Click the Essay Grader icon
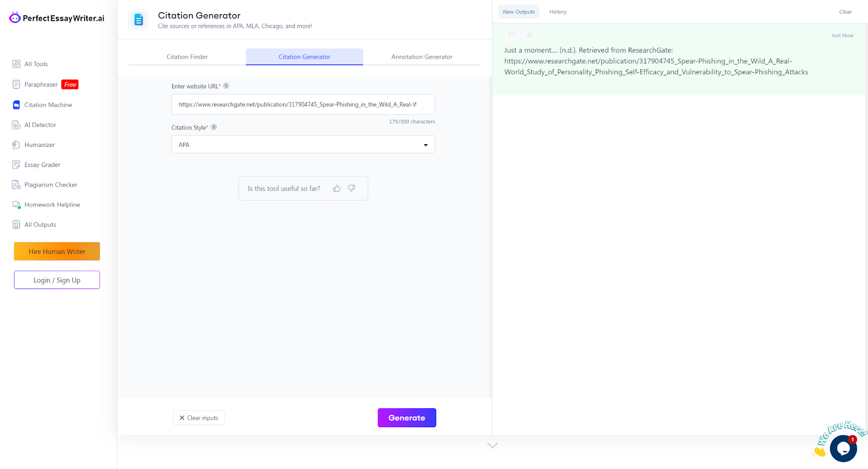 (16, 165)
